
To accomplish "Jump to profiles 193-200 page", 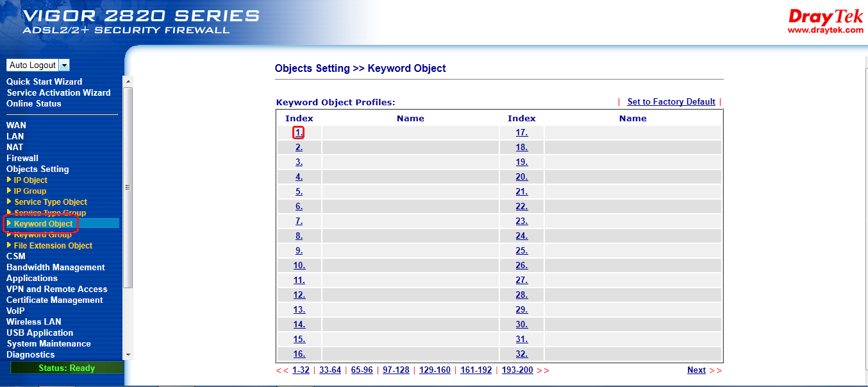I will (517, 370).
